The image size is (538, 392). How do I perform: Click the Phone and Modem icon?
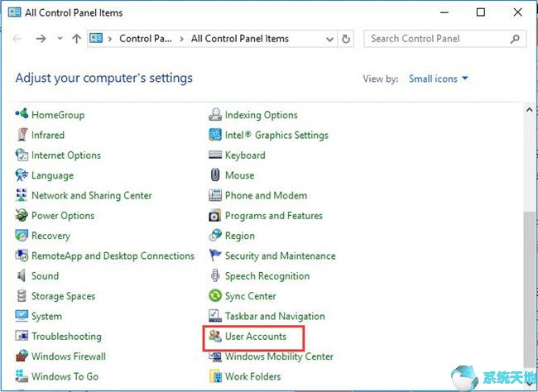(x=215, y=195)
